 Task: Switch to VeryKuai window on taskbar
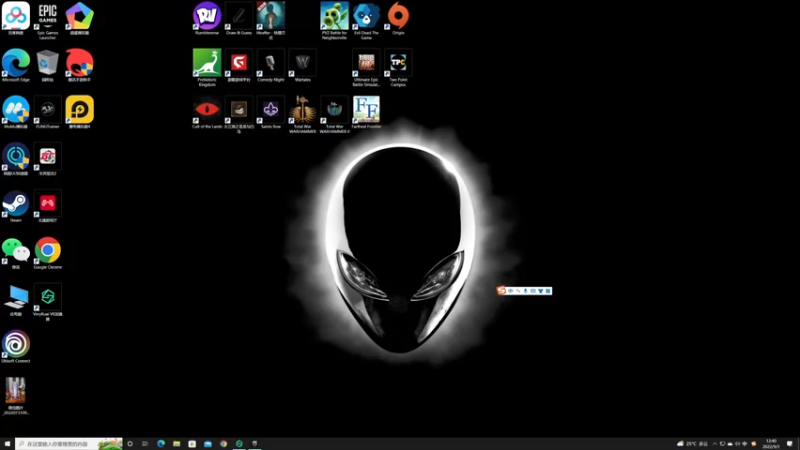pyautogui.click(x=239, y=444)
